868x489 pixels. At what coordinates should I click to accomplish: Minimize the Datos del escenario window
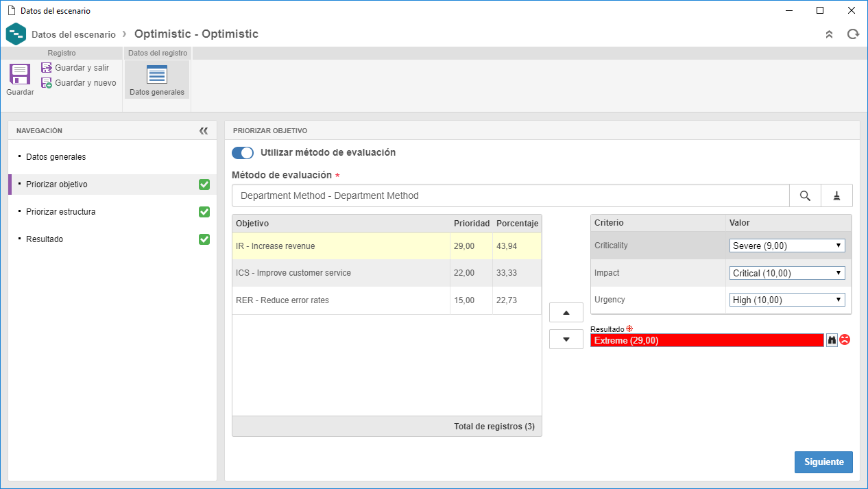point(789,10)
